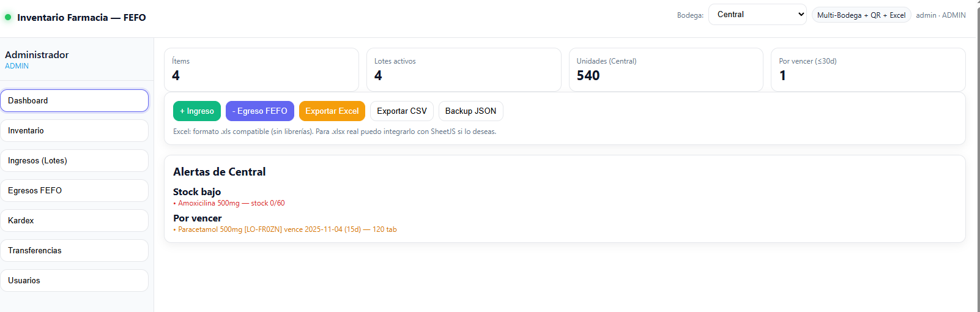This screenshot has height=312, width=980.
Task: Open the Dashboard section
Action: [x=74, y=101]
